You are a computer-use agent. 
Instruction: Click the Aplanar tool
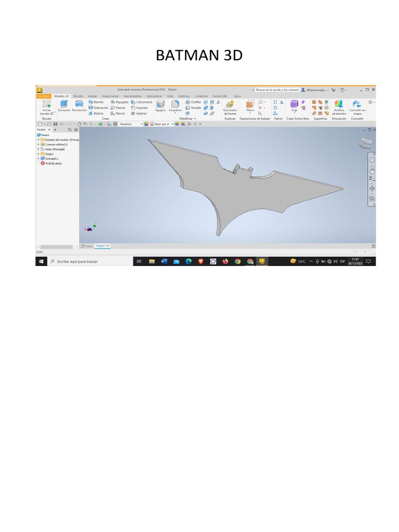point(139,114)
